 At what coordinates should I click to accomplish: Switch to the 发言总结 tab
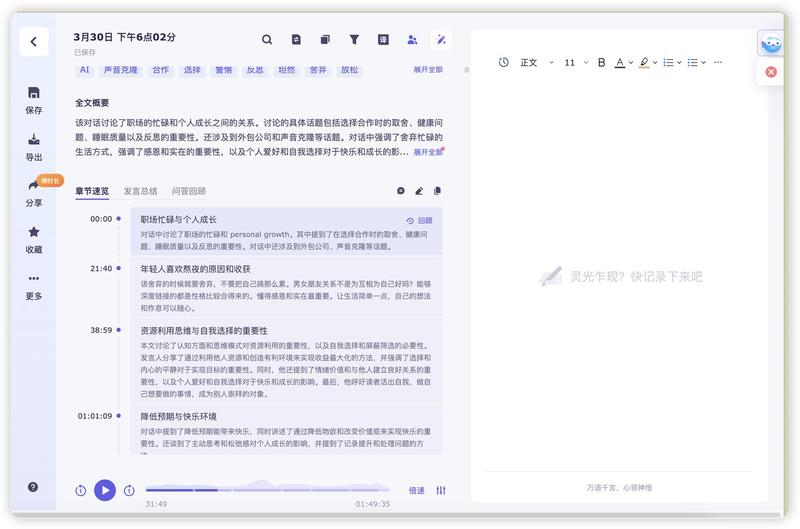(x=140, y=191)
